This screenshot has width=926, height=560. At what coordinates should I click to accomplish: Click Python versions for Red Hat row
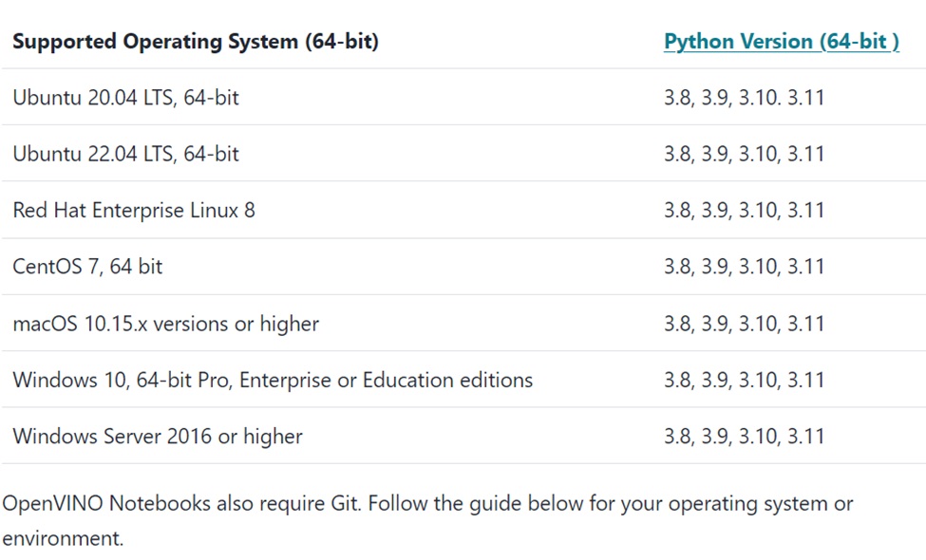point(744,210)
